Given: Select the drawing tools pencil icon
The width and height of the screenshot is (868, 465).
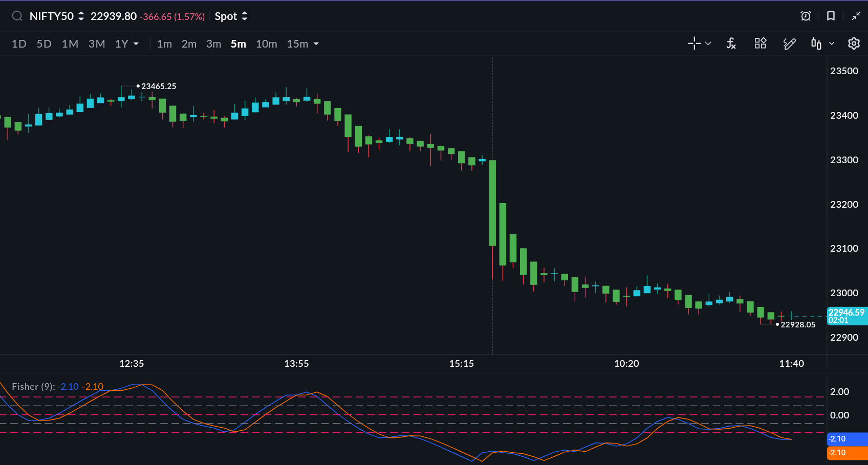Looking at the screenshot, I should [x=789, y=44].
